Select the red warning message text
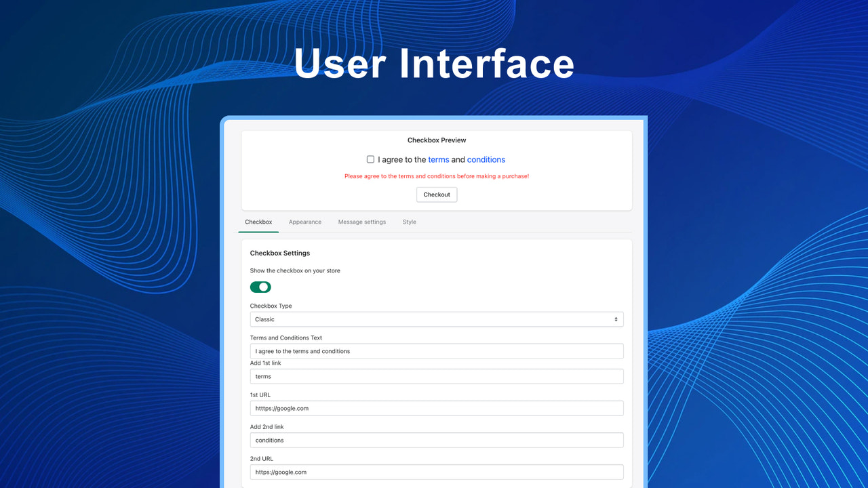This screenshot has height=488, width=868. click(436, 176)
